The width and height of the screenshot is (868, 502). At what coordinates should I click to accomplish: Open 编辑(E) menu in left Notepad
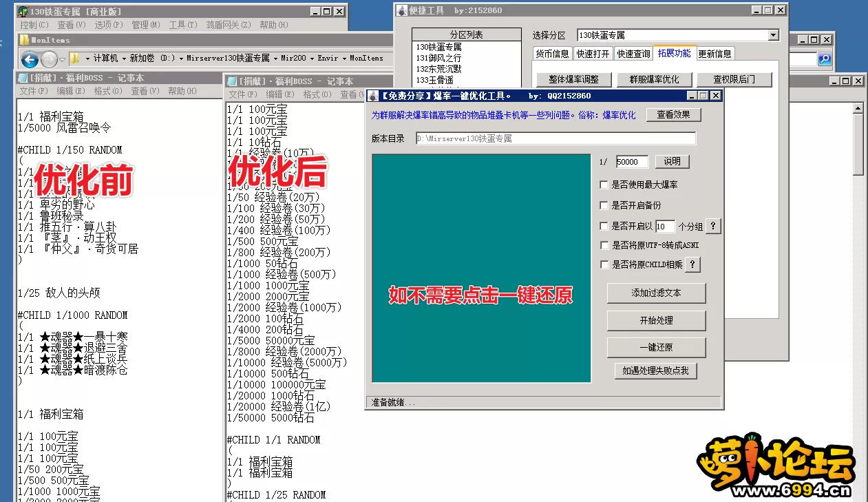(71, 91)
